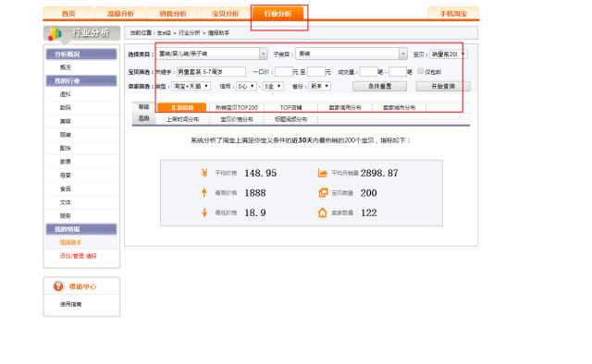Click the seller count value 122

pyautogui.click(x=368, y=212)
